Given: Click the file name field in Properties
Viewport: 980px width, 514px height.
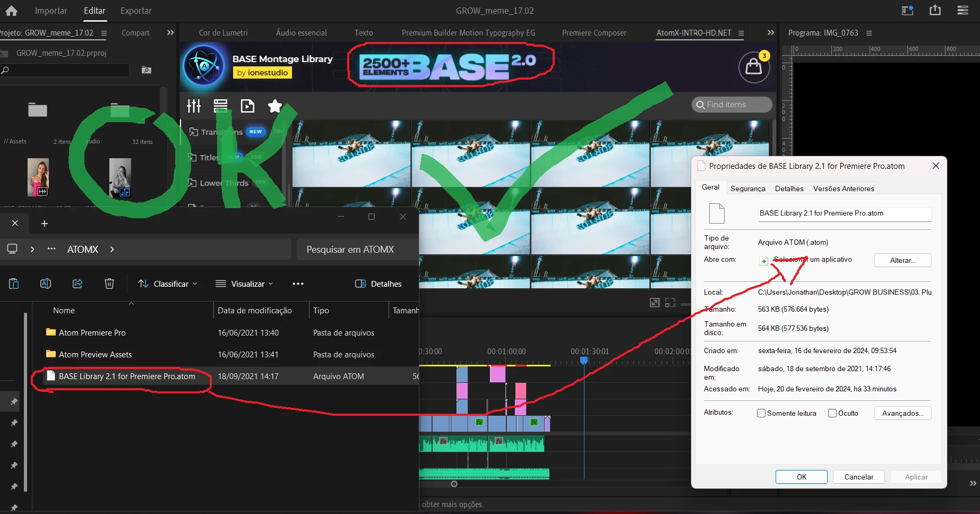Looking at the screenshot, I should point(844,213).
